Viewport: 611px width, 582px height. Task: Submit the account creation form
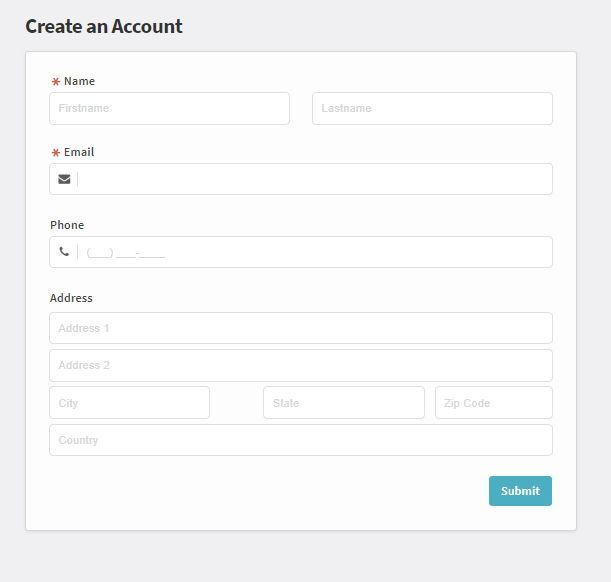click(x=520, y=491)
